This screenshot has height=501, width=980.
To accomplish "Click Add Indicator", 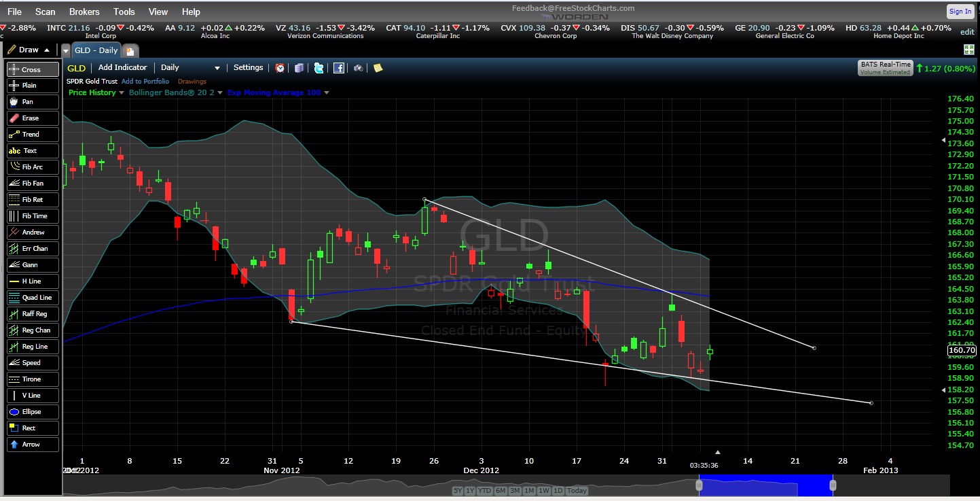I will pyautogui.click(x=122, y=68).
